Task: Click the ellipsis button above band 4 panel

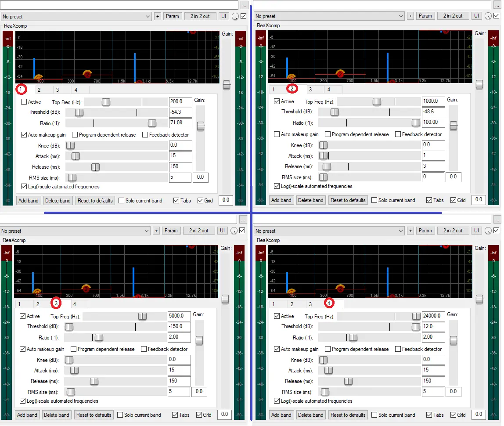Action: 497,219
